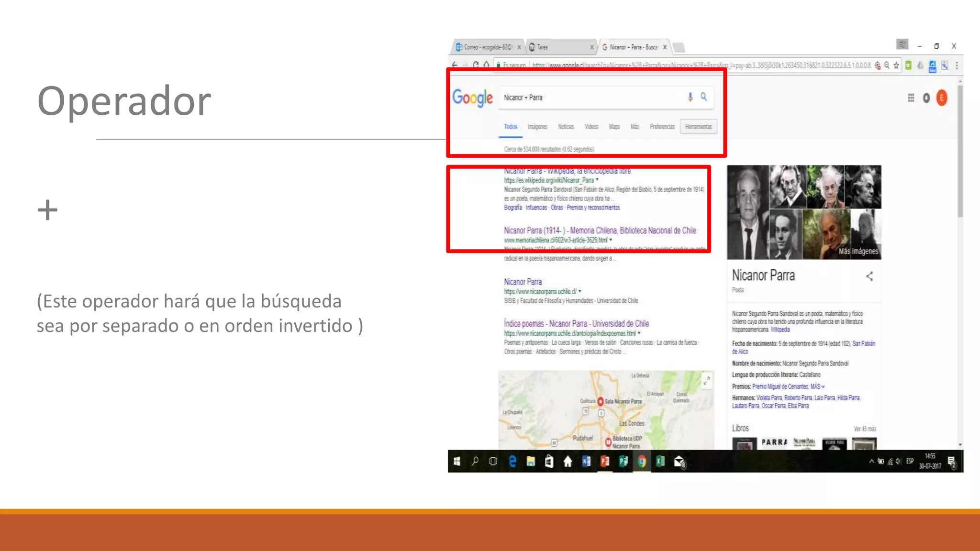Open the Preferencias menu
The image size is (980, 551).
pyautogui.click(x=662, y=127)
